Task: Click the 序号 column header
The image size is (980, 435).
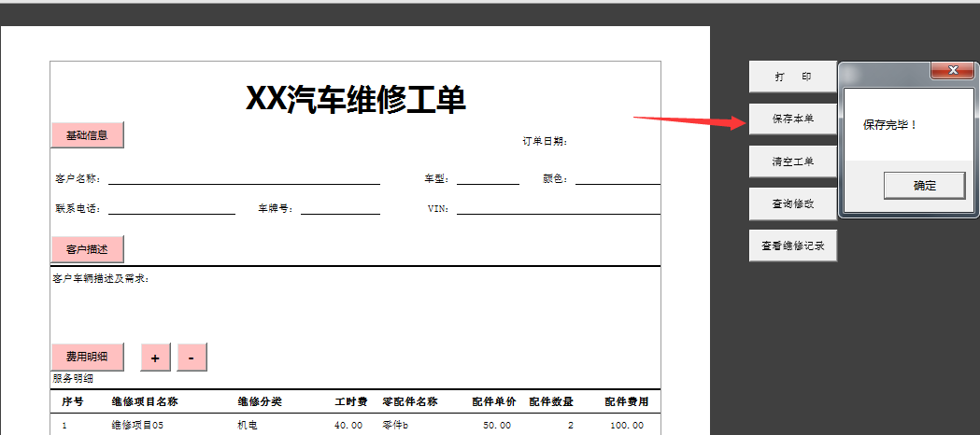Action: coord(73,401)
